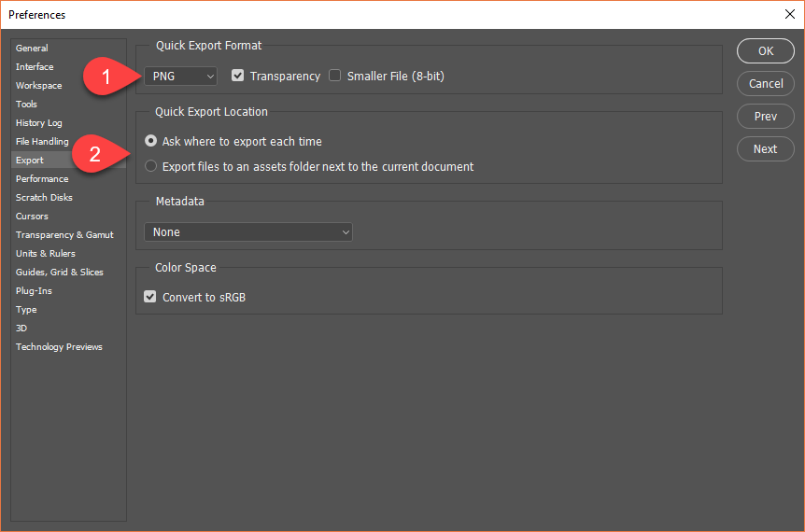
Task: Select History Log category
Action: [38, 123]
